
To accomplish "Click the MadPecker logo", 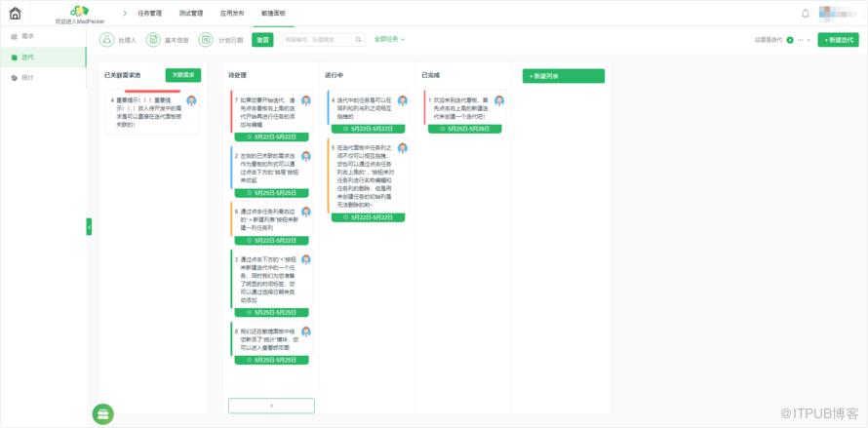I will (80, 11).
